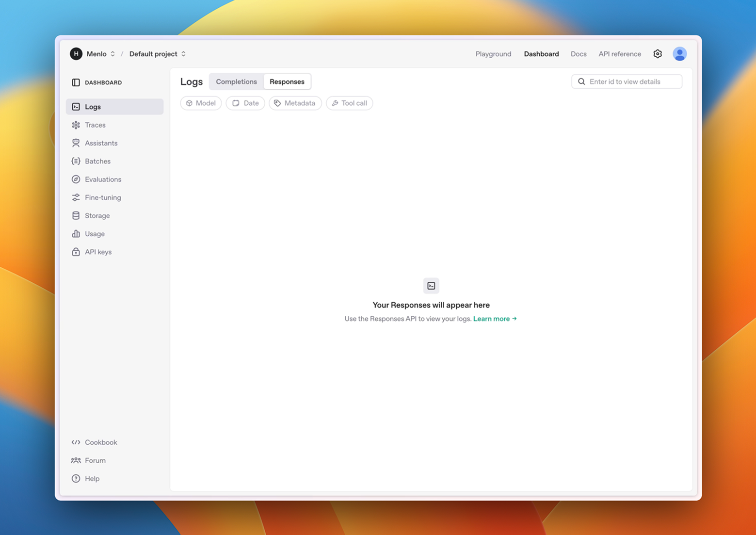
Task: Click the Batches braces icon
Action: tap(76, 161)
